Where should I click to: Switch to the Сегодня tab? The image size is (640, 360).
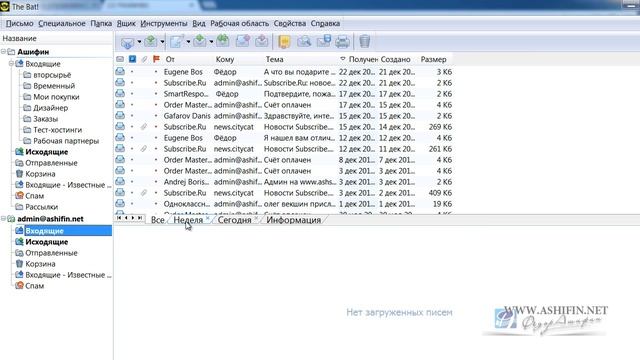(234, 220)
